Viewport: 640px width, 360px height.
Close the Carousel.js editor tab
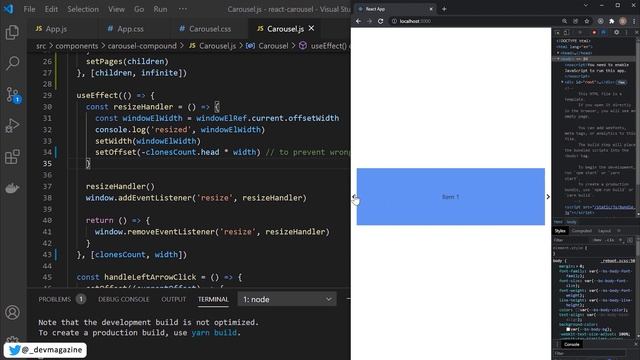311,28
